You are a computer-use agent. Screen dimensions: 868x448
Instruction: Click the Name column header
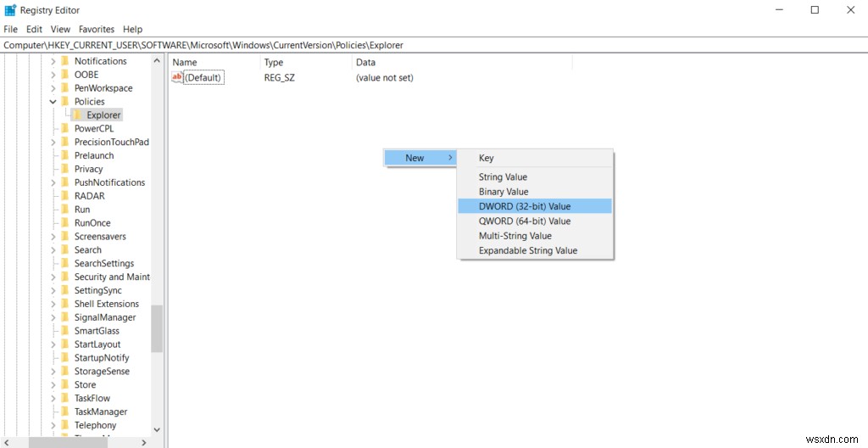tap(214, 63)
